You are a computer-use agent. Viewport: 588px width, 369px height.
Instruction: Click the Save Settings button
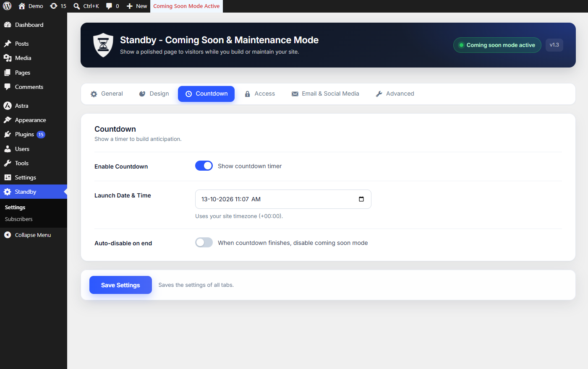(120, 285)
